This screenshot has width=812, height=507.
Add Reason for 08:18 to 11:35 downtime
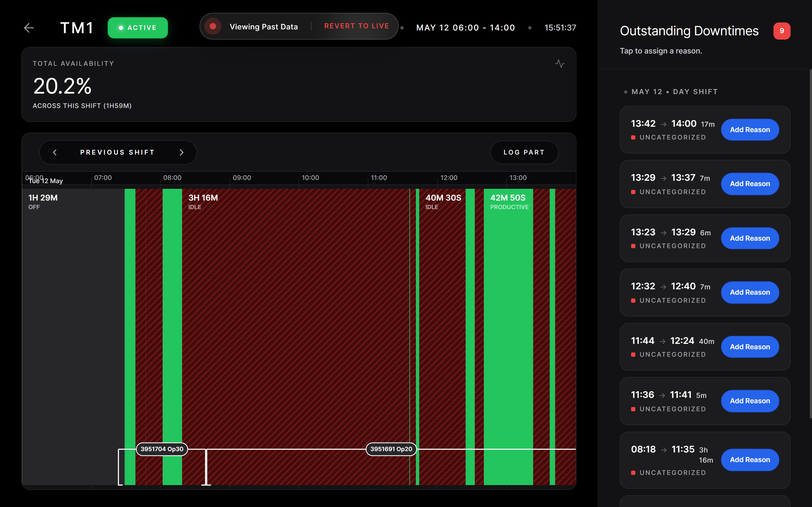tap(750, 460)
